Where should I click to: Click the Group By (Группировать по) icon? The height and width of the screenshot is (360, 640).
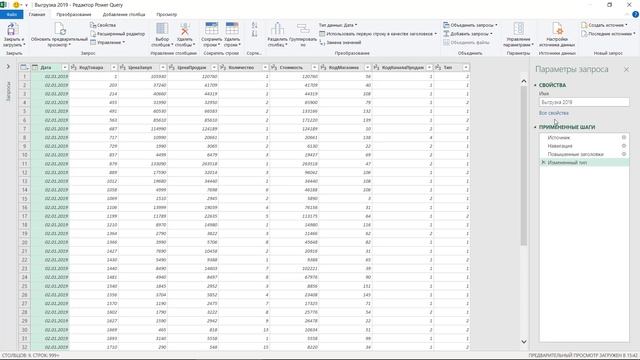[x=303, y=29]
